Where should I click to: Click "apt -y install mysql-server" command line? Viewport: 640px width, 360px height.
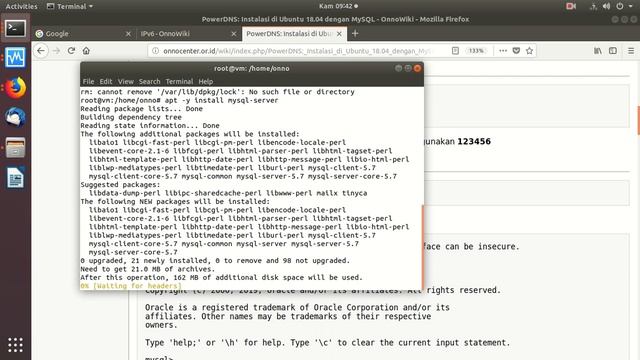(222, 100)
